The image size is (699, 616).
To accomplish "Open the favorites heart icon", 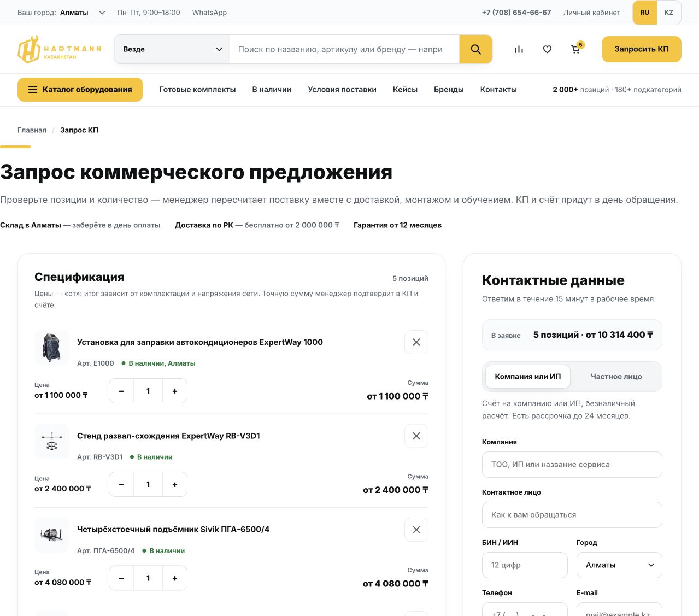I will tap(547, 49).
